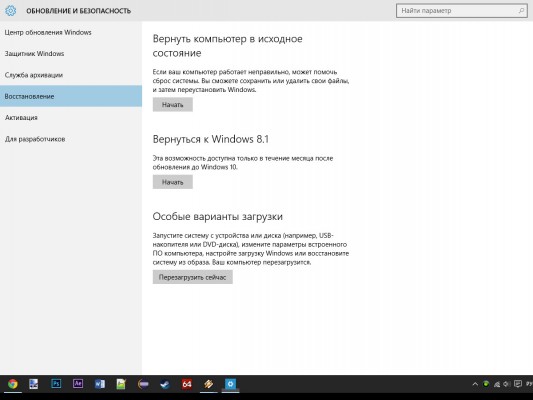Image resolution: width=533 pixels, height=400 pixels.
Task: Open Microsoft Word taskbar icon
Action: click(100, 384)
